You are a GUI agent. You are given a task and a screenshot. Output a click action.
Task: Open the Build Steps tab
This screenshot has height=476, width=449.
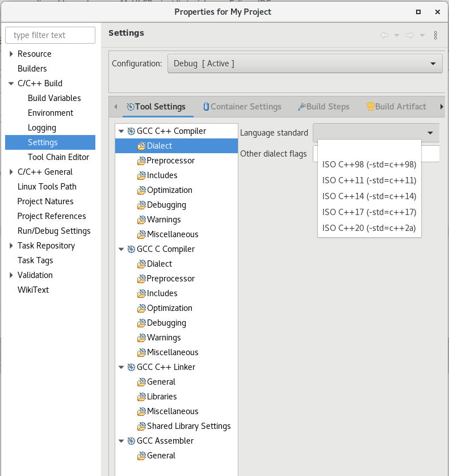(x=324, y=107)
